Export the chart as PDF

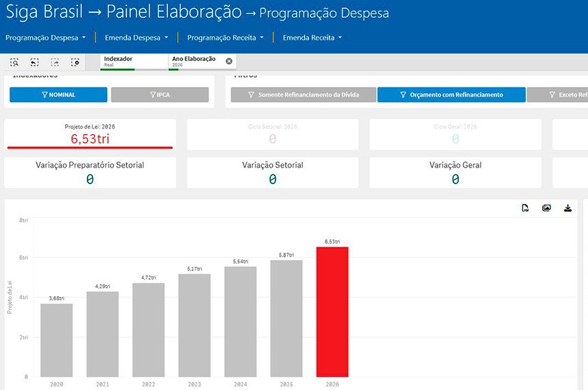click(x=525, y=208)
